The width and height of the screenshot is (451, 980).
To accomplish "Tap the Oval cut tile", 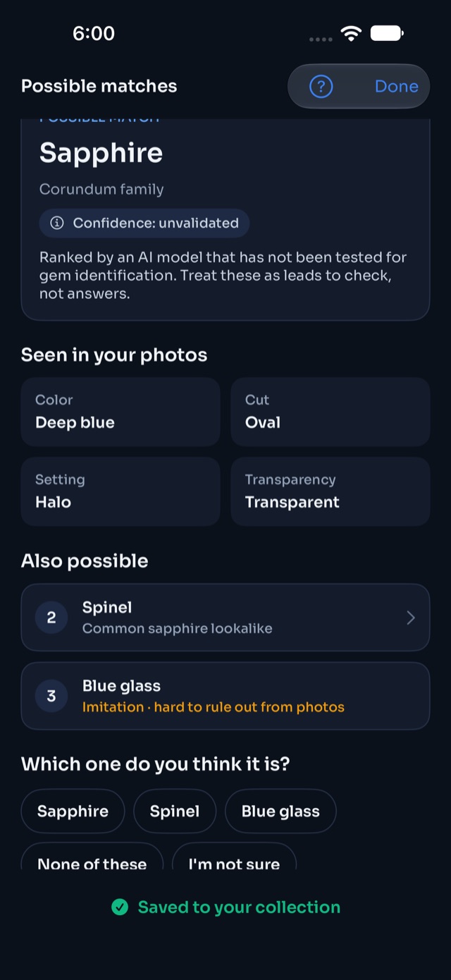I will click(x=330, y=412).
